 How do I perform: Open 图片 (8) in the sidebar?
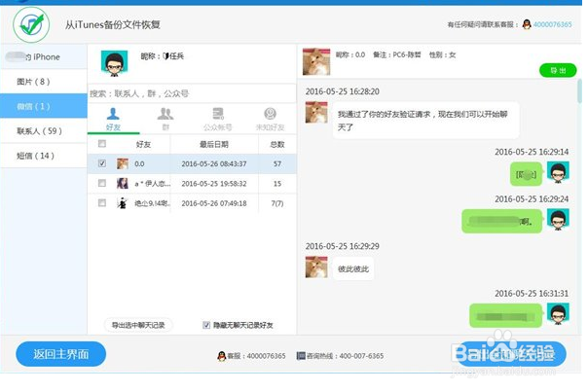tap(44, 82)
